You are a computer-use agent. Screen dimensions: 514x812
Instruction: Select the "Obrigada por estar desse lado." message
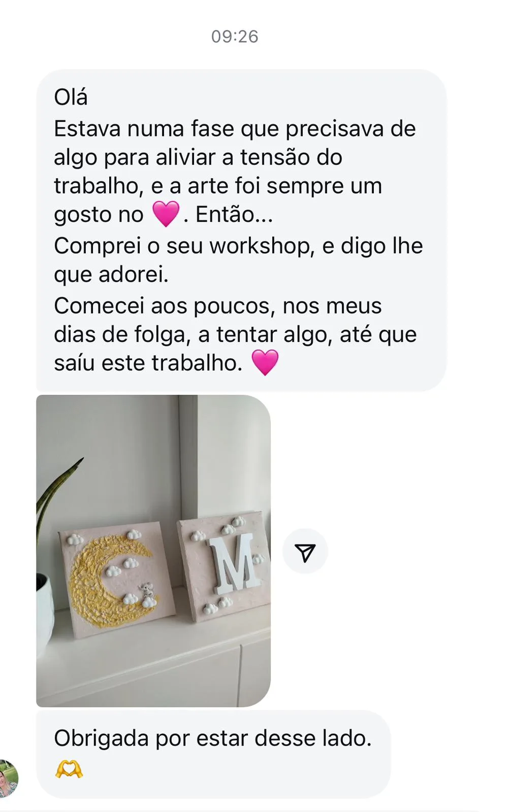coord(213,738)
